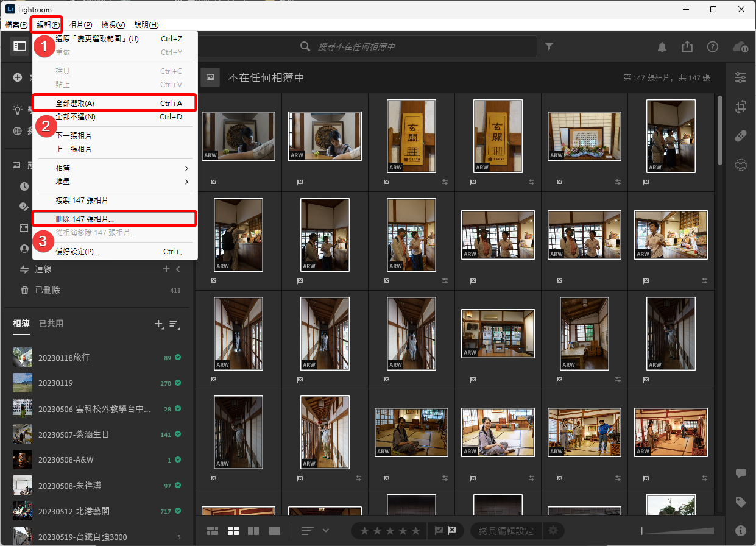The height and width of the screenshot is (546, 756).
Task: Select the Healing brush tool
Action: [740, 135]
